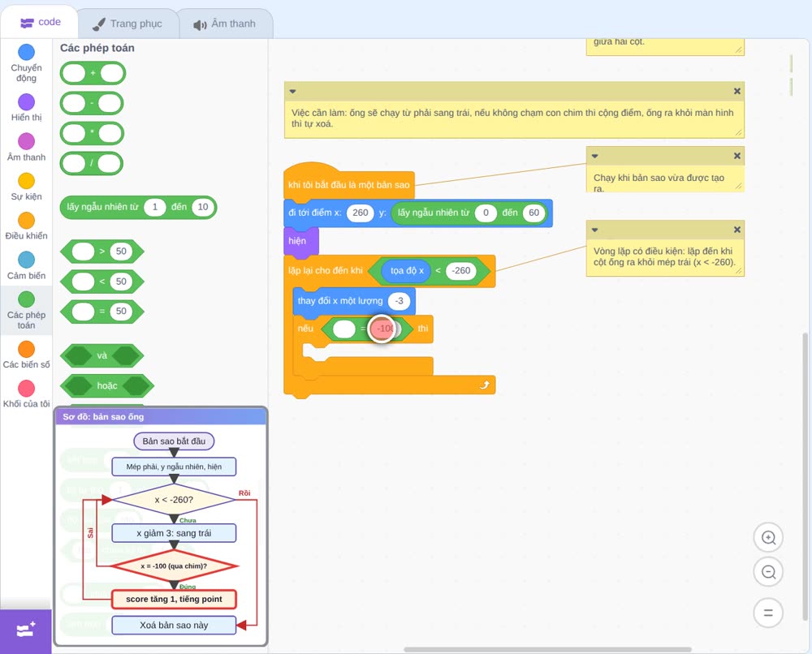This screenshot has height=654, width=812.
Task: Open the Khối của tôi category circle
Action: pos(26,389)
